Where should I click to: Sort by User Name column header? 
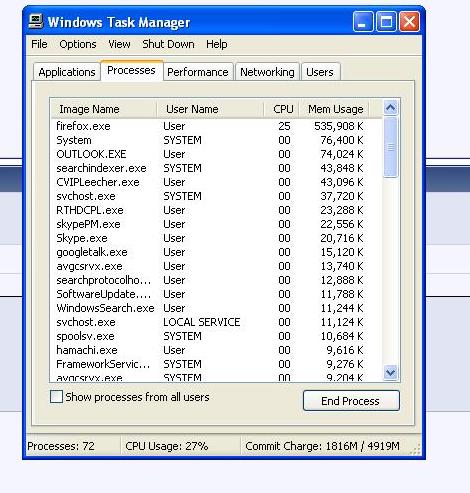click(210, 109)
